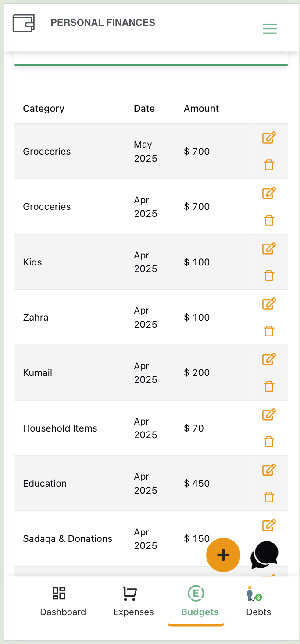Click the wallet logo icon
Image resolution: width=300 pixels, height=644 pixels.
pos(23,22)
